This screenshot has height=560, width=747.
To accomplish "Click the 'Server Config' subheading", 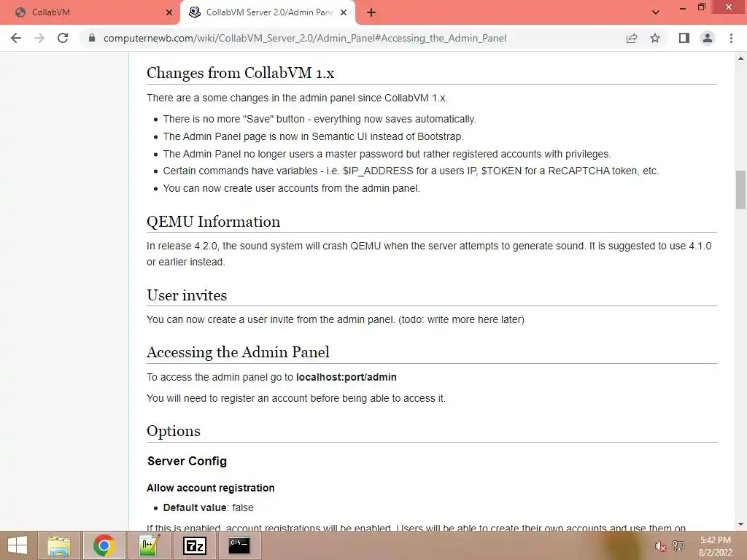I will tap(187, 461).
